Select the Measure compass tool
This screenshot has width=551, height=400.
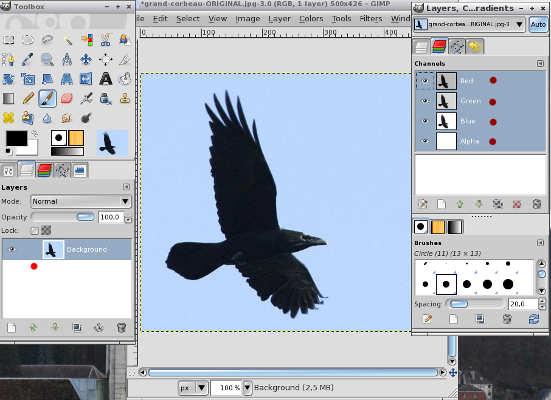[67, 59]
